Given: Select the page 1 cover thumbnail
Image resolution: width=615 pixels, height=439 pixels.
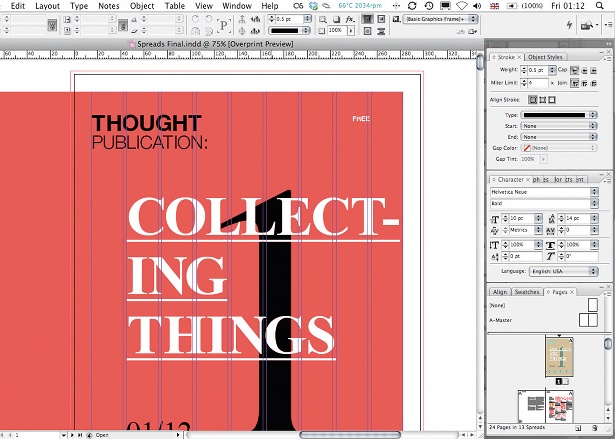Looking at the screenshot, I should (x=559, y=357).
